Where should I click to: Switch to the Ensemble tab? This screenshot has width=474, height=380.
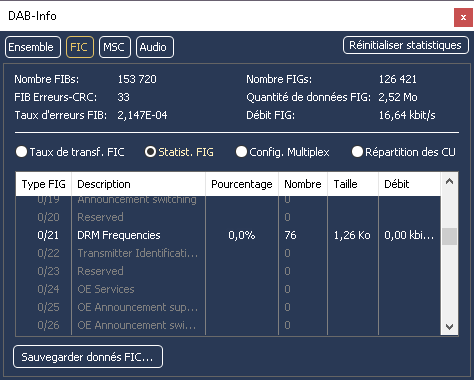point(33,47)
